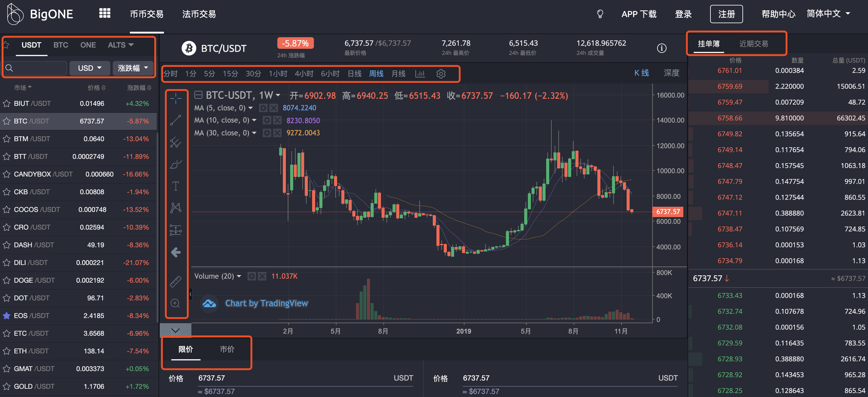This screenshot has height=397, width=868.
Task: Remove the Volume indicator
Action: pyautogui.click(x=262, y=276)
